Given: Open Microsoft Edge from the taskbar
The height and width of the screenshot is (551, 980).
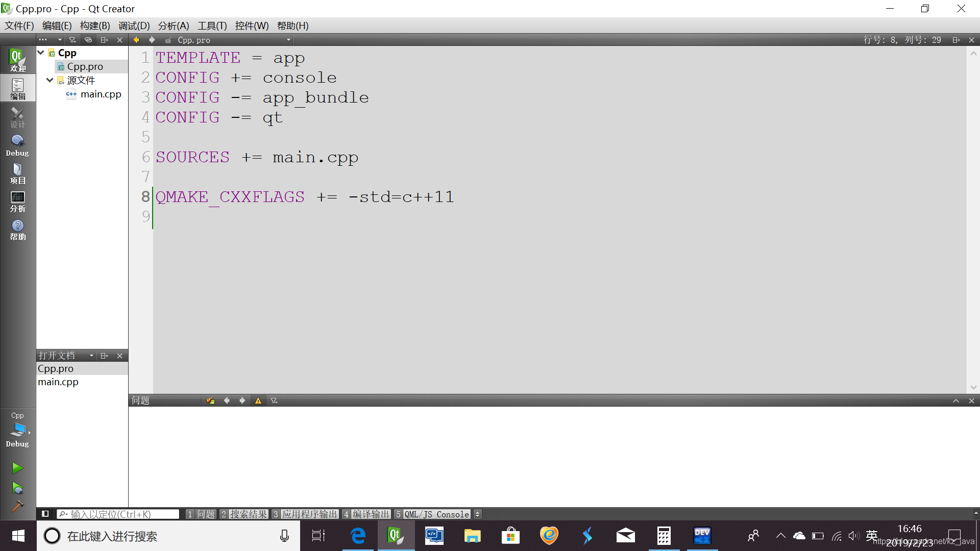Looking at the screenshot, I should [358, 536].
